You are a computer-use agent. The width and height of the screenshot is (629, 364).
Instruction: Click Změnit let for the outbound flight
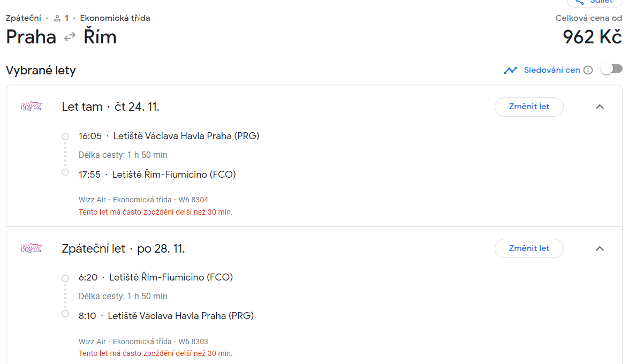pyautogui.click(x=529, y=107)
